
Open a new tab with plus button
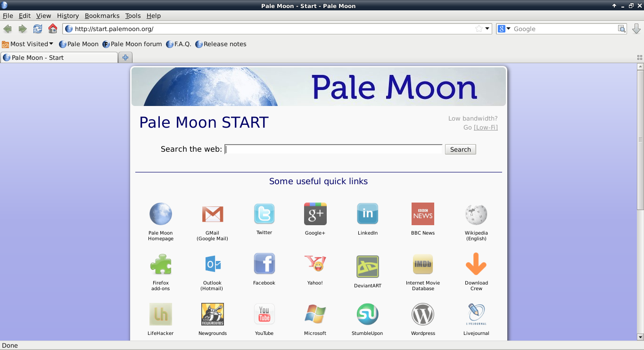click(125, 57)
